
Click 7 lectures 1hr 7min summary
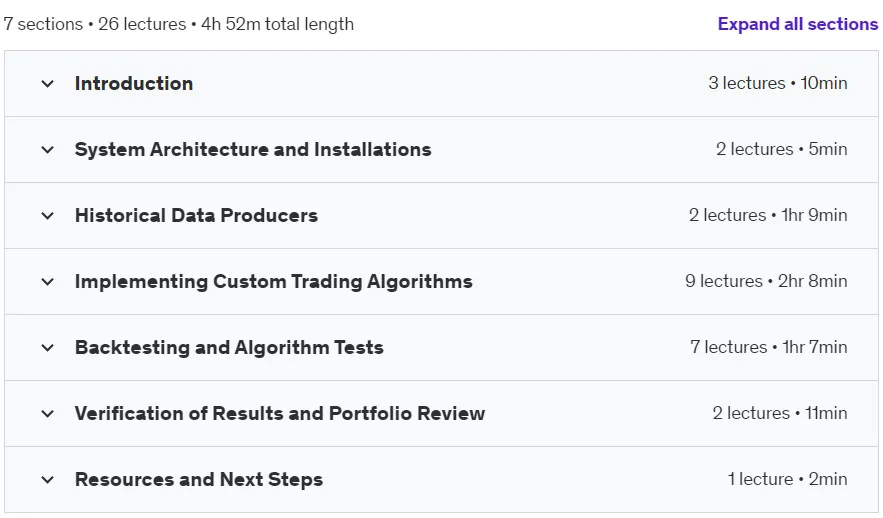click(769, 347)
